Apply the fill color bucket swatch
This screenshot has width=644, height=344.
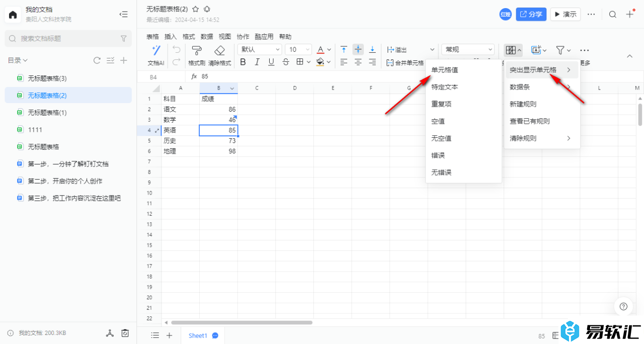click(320, 62)
